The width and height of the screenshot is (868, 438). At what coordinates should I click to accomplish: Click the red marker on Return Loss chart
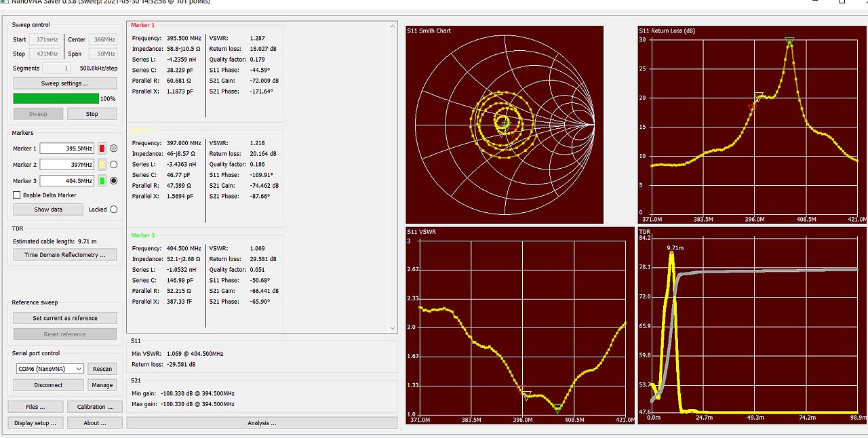(751, 108)
